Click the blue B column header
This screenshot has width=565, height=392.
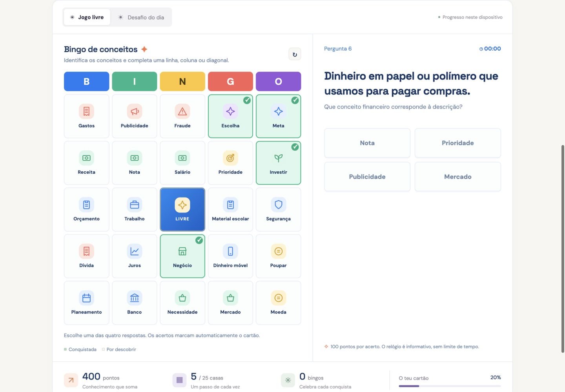pos(86,82)
